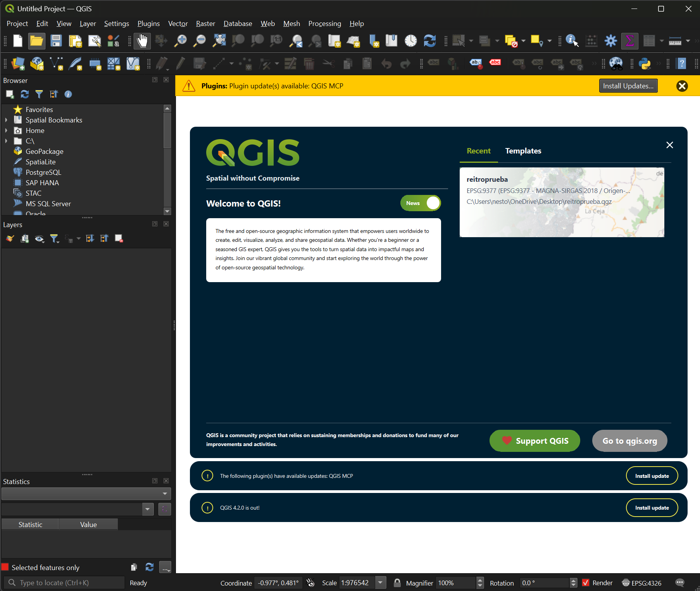The height and width of the screenshot is (591, 700).
Task: Install update for QGIS MCP plugin
Action: [652, 476]
